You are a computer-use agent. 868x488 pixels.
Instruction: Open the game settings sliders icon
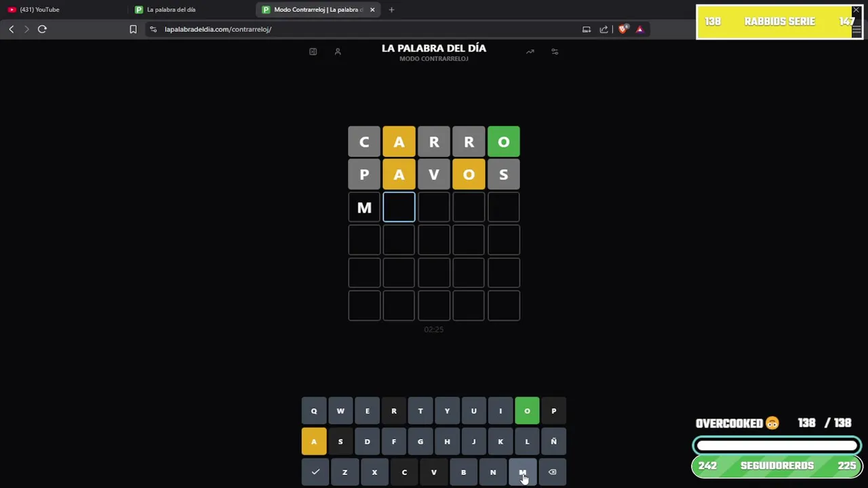pos(555,52)
